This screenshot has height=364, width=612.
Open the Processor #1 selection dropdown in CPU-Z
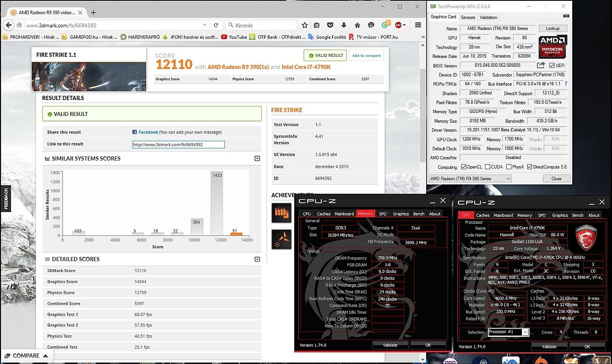tap(508, 332)
